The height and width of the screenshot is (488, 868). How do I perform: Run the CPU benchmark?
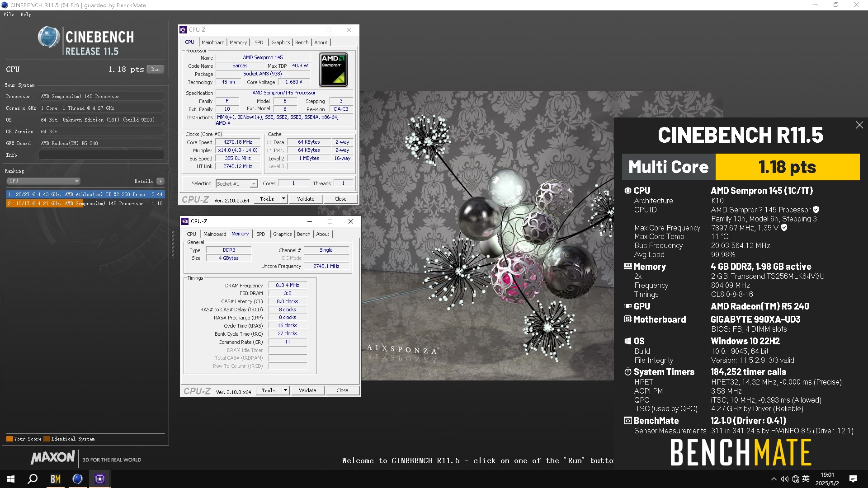pos(155,69)
